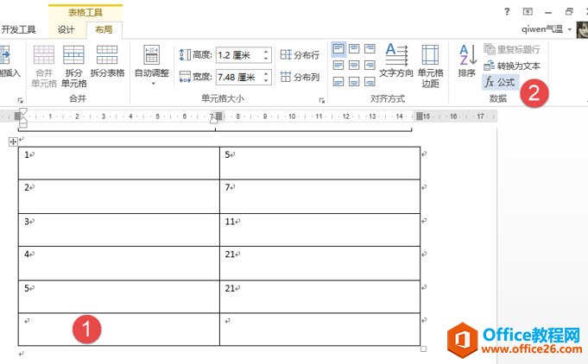The width and height of the screenshot is (588, 364).
Task: Open the qiwen气温 account dropdown
Action: tap(570, 28)
